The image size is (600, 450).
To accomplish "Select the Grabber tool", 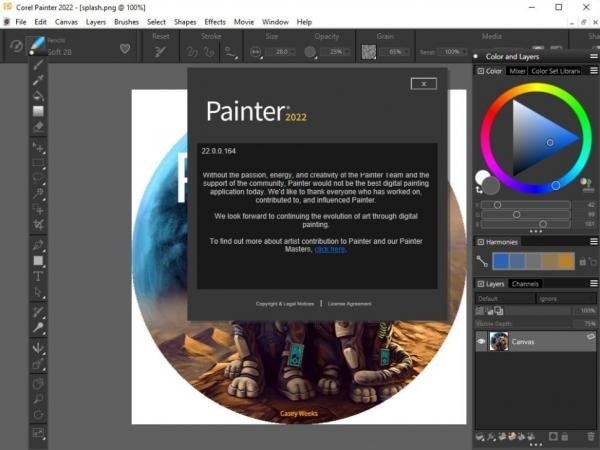I will pos(38,383).
